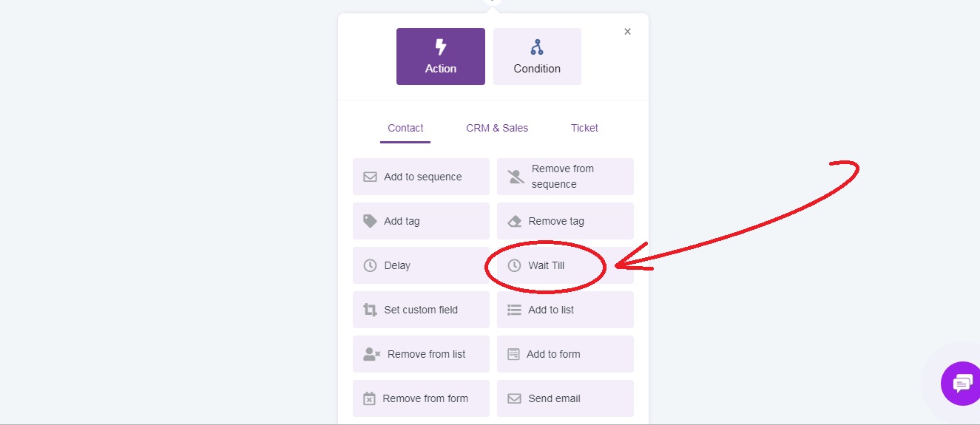
Task: Close the action picker panel
Action: point(627,32)
